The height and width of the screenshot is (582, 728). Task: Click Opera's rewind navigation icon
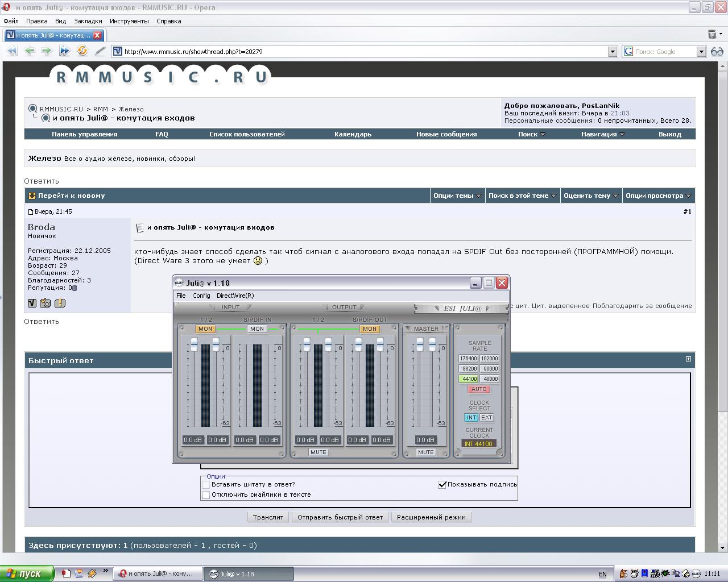12,51
